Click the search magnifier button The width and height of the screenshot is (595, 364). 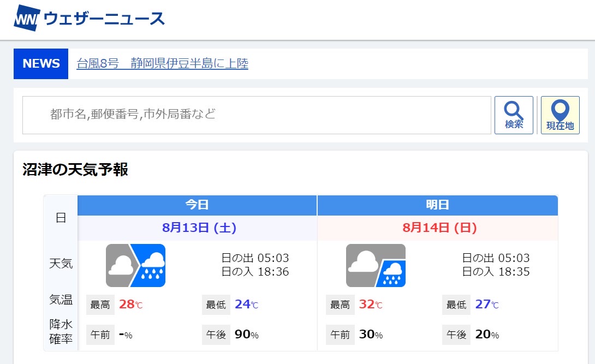tap(514, 115)
